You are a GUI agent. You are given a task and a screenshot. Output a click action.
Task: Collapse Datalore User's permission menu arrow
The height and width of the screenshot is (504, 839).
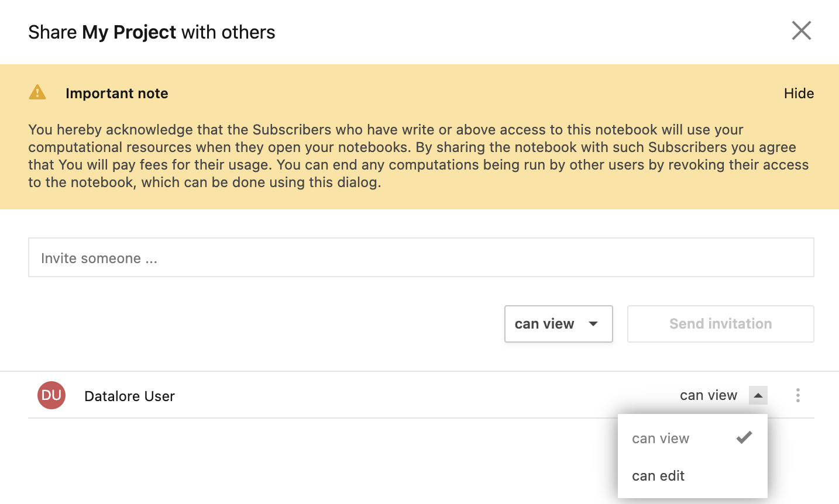(758, 396)
